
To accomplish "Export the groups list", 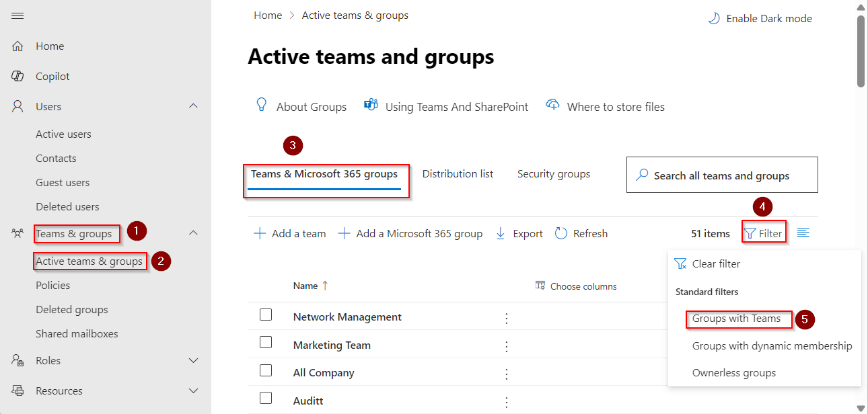I will [x=519, y=233].
